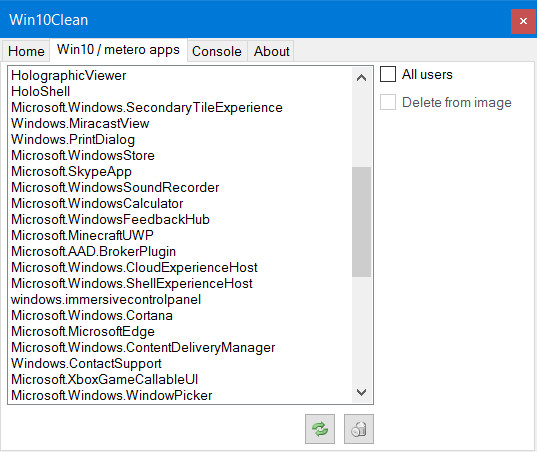Select the Win10 / metero apps tab
Screen dimensions: 537x452
(x=118, y=50)
